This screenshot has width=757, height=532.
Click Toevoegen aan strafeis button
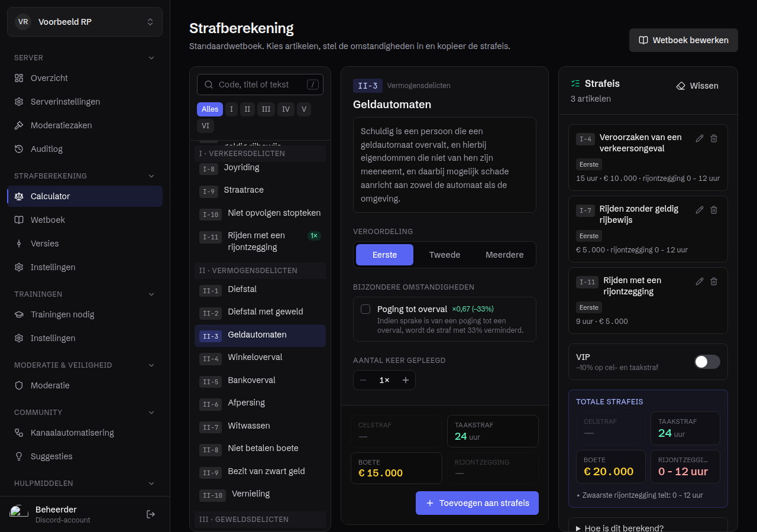point(477,503)
